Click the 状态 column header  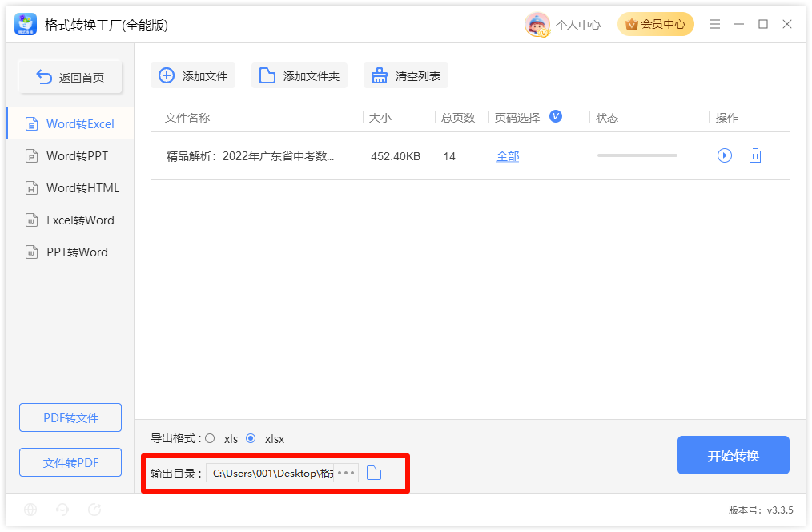tap(607, 118)
